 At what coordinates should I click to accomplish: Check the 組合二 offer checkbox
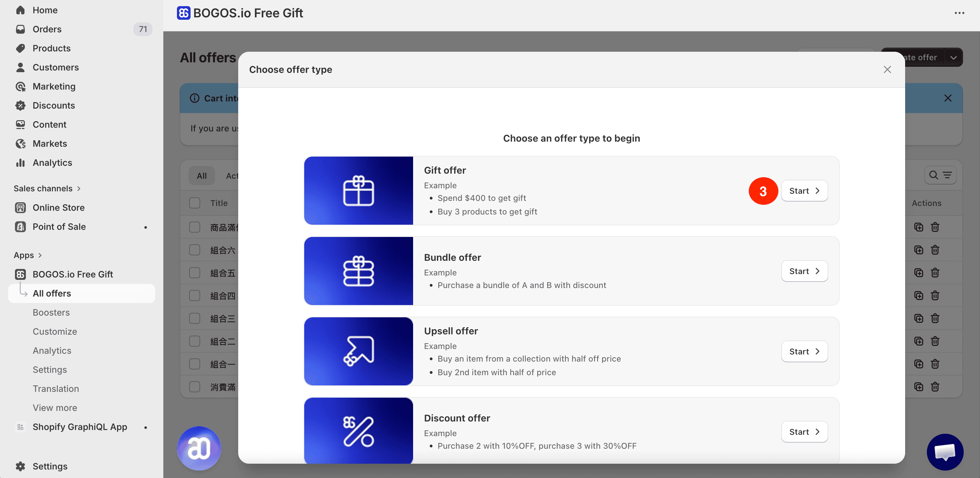(194, 341)
